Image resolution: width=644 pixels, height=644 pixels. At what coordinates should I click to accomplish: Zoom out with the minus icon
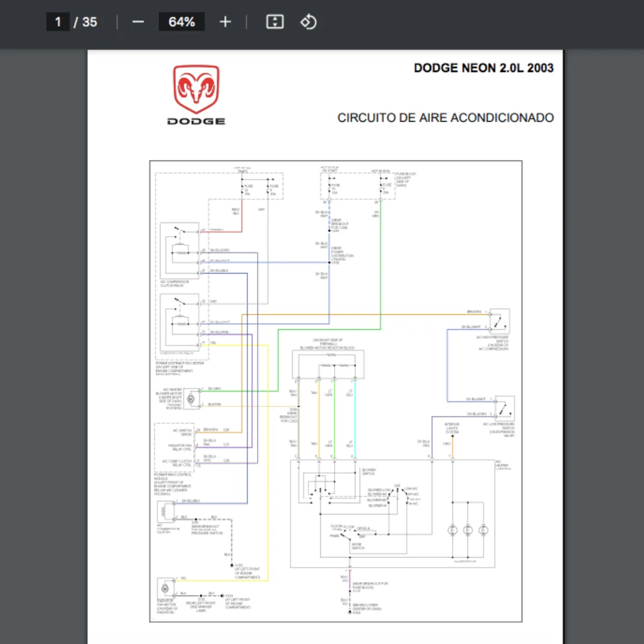tap(138, 22)
